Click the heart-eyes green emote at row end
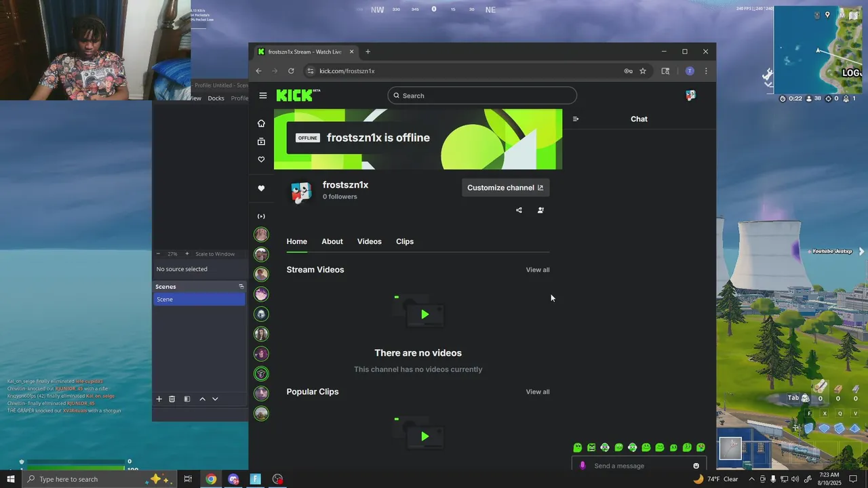This screenshot has width=868, height=488. click(701, 447)
